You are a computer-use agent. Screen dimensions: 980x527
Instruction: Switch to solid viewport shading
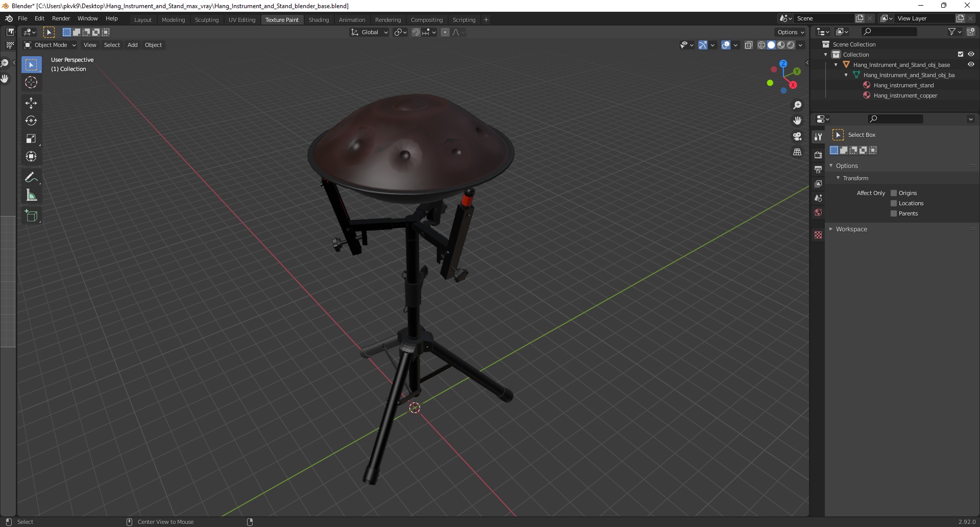tap(771, 45)
